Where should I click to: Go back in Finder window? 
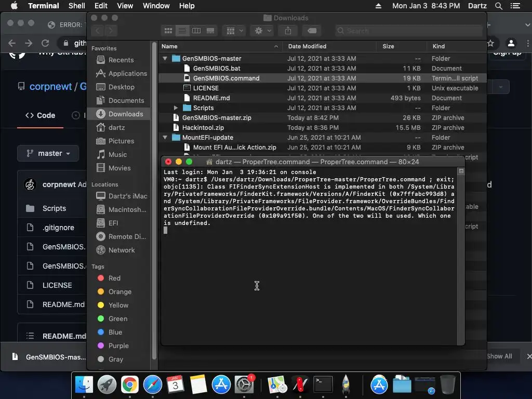coord(98,31)
